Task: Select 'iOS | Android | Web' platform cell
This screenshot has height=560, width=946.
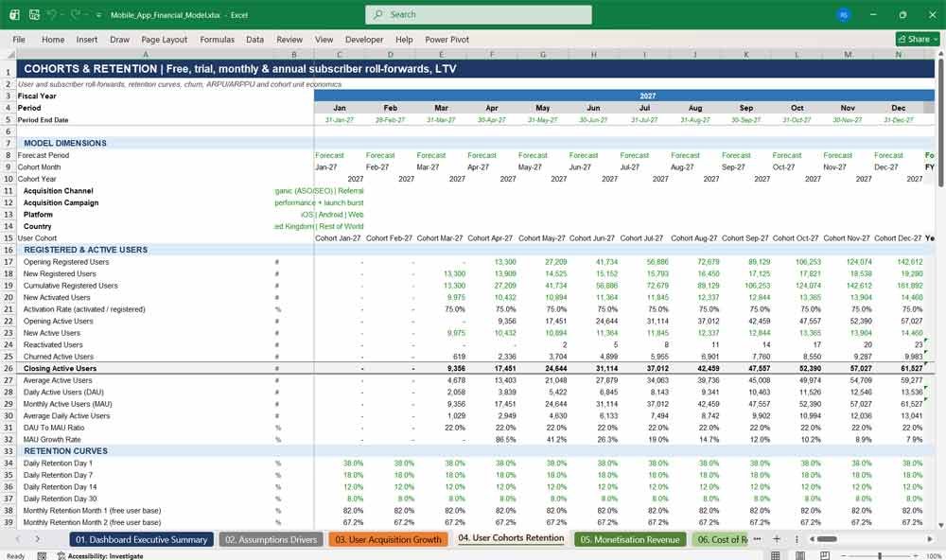Action: point(332,214)
